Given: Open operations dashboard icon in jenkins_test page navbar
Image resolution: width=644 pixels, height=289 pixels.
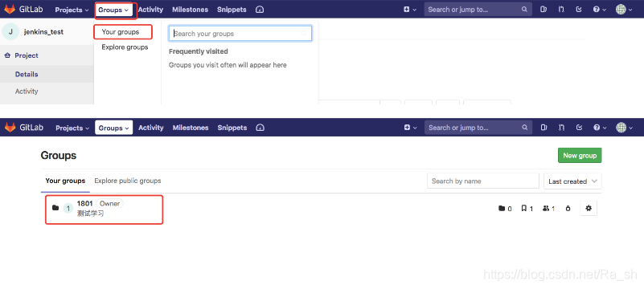Looking at the screenshot, I should (x=260, y=10).
